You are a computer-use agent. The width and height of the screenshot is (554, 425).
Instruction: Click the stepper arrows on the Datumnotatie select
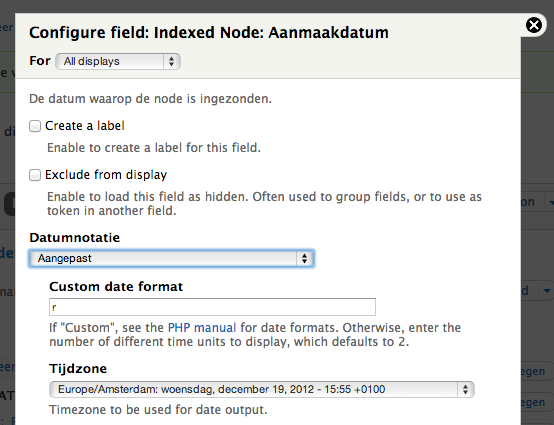(x=305, y=259)
